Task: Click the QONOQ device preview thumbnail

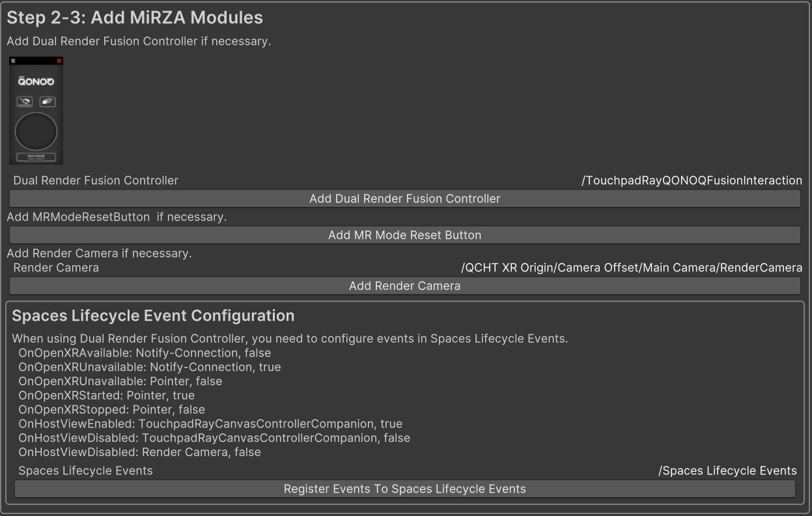Action: click(x=36, y=111)
